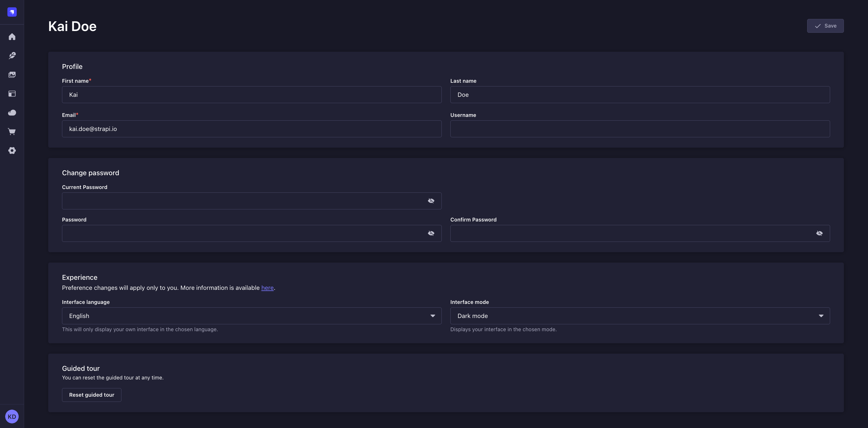The height and width of the screenshot is (428, 868).
Task: Click the Save button
Action: tap(825, 26)
